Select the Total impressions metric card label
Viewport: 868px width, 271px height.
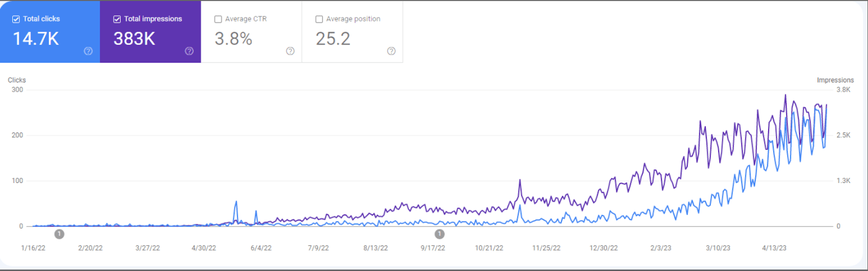pos(153,19)
